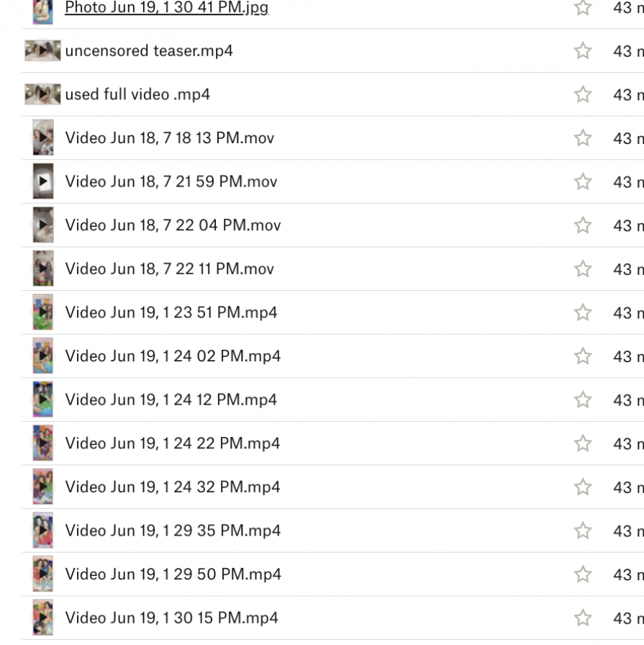Star Video Jun 18, 7 21 59 PM.mov
Screen dimensions: 644x645
[x=583, y=181]
